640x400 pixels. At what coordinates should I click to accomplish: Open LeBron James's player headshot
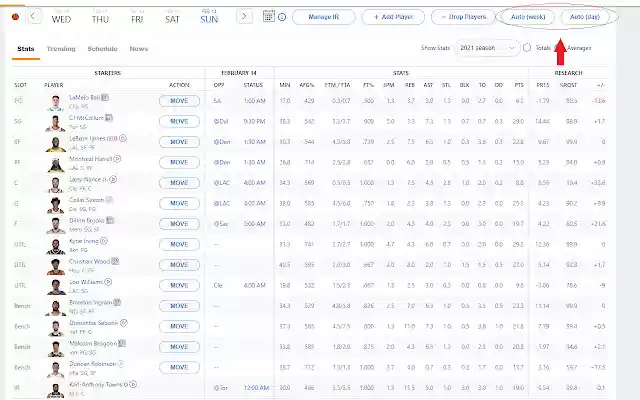coord(56,143)
